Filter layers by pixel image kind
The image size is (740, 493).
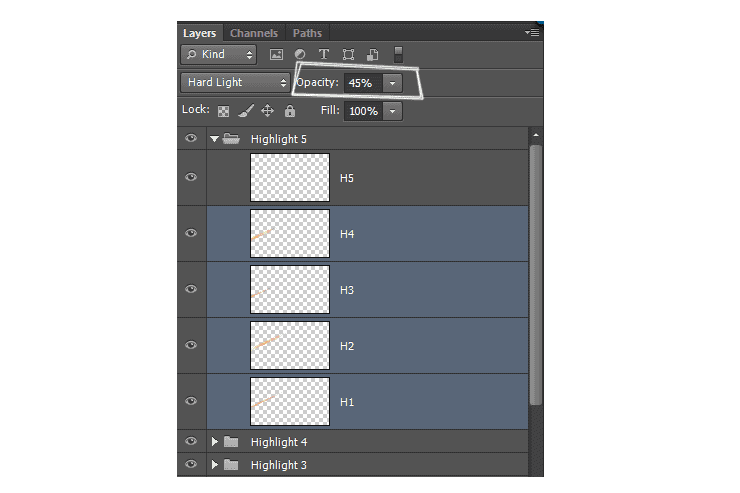276,55
